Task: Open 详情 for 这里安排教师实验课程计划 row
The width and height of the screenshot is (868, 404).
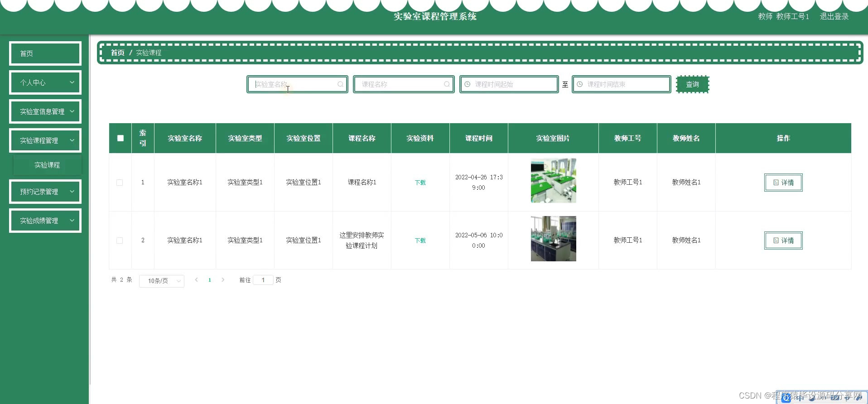Action: [x=783, y=240]
